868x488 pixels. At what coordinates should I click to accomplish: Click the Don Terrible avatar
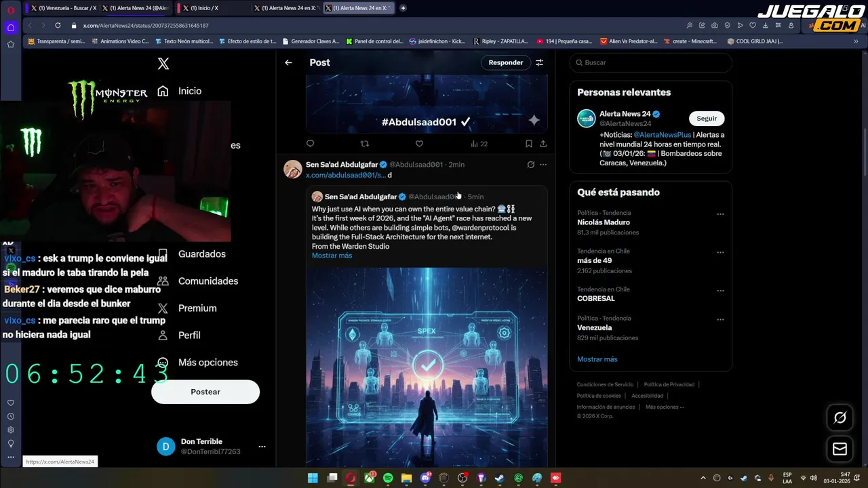click(x=166, y=447)
